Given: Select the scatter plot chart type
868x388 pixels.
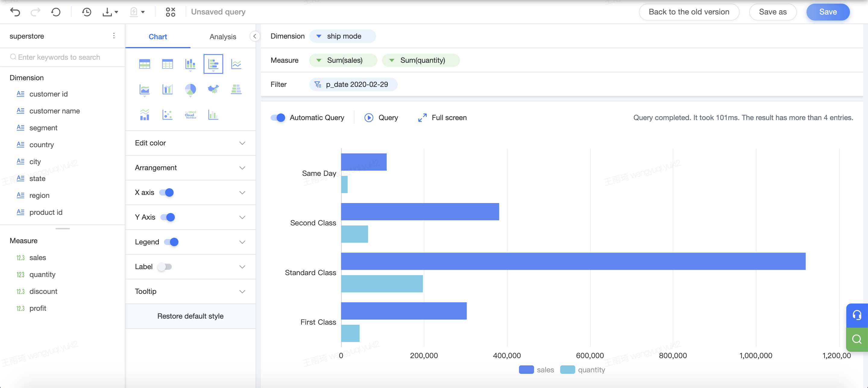Looking at the screenshot, I should [x=168, y=115].
